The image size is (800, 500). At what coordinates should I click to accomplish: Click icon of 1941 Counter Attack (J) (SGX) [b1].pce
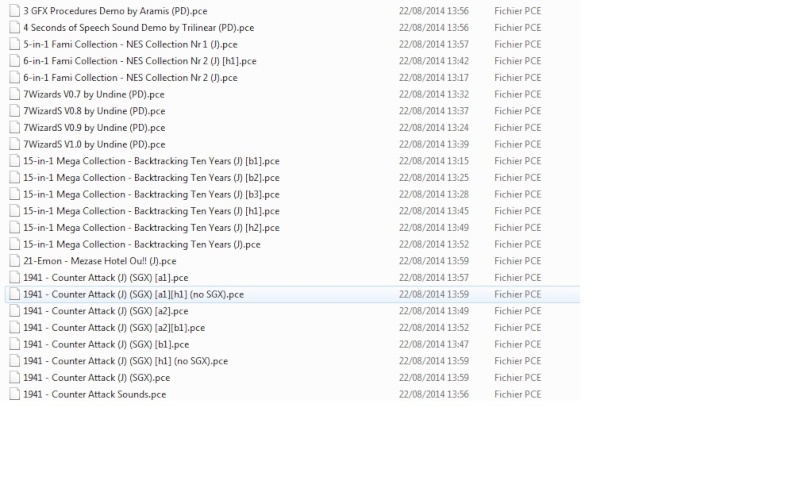[x=15, y=344]
